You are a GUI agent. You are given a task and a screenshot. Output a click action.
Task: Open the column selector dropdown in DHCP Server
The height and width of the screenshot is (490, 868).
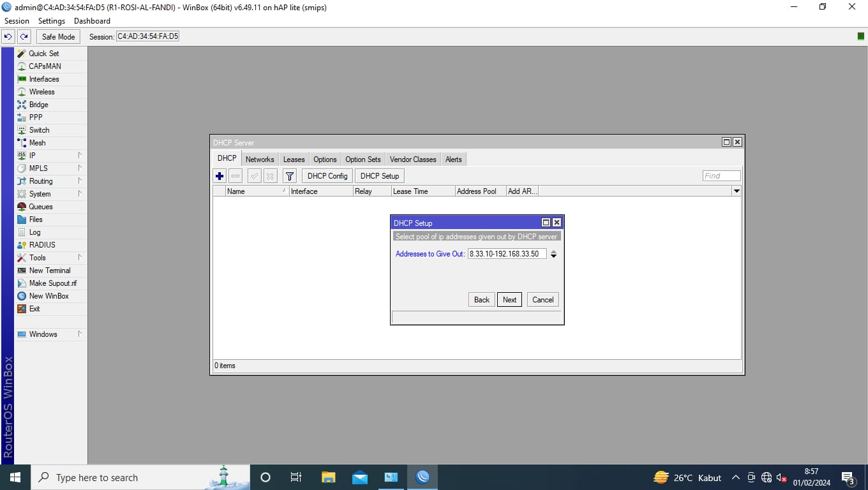pyautogui.click(x=737, y=191)
